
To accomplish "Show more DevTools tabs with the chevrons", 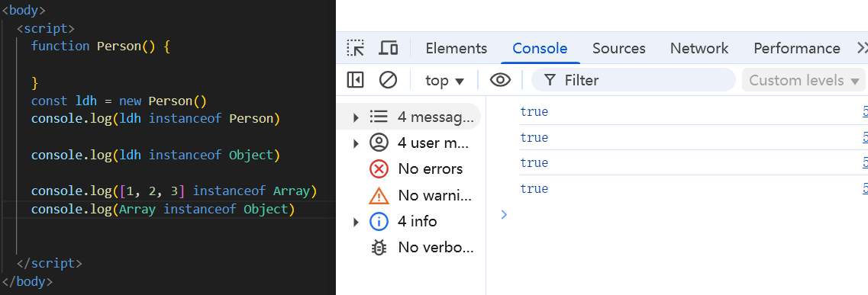I will tap(862, 48).
